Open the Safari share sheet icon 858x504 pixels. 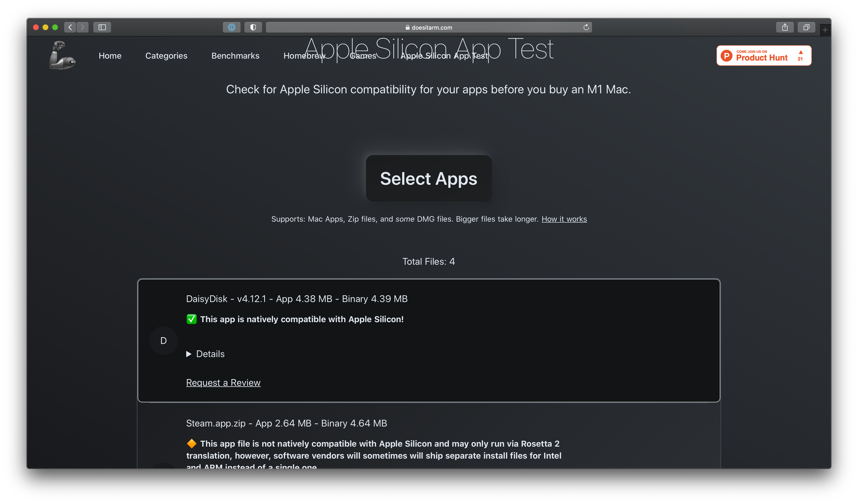(x=785, y=27)
